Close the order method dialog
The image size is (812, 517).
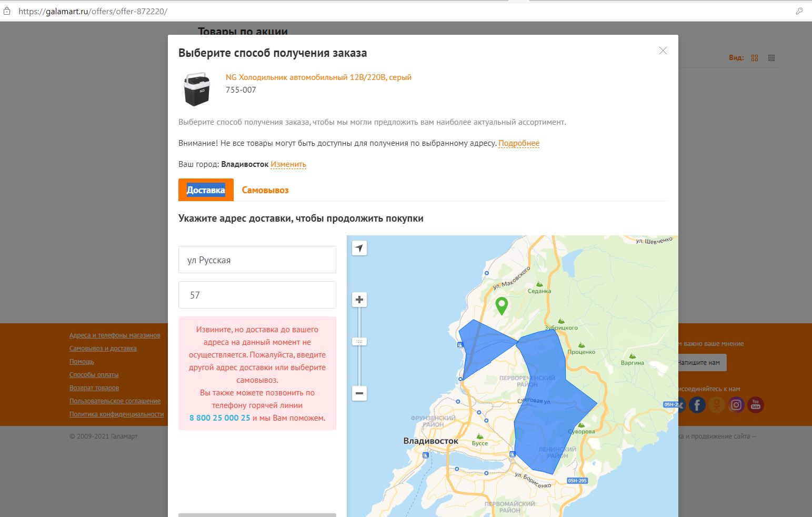click(x=663, y=51)
